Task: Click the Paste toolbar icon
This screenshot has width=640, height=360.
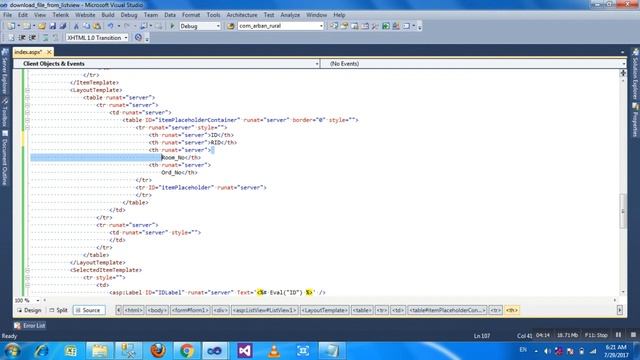Action: tap(97, 26)
